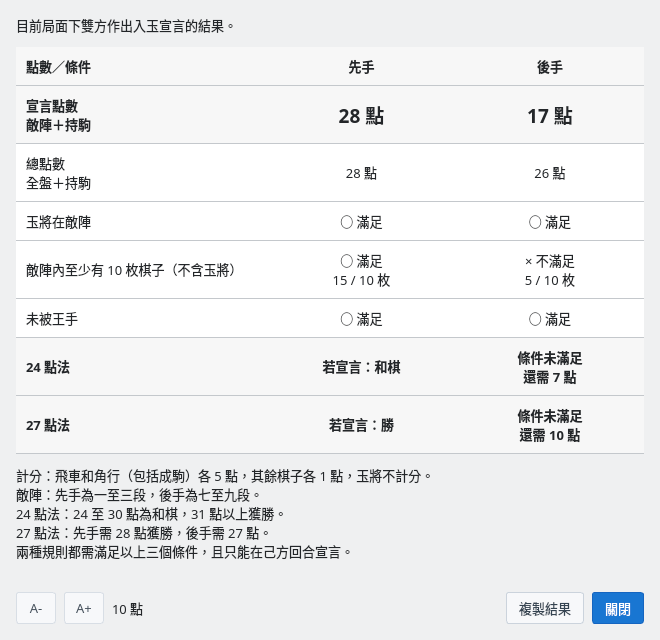Viewport: 660px width, 640px height.
Task: Click the 若宣言：和棋 result
Action: (x=361, y=367)
